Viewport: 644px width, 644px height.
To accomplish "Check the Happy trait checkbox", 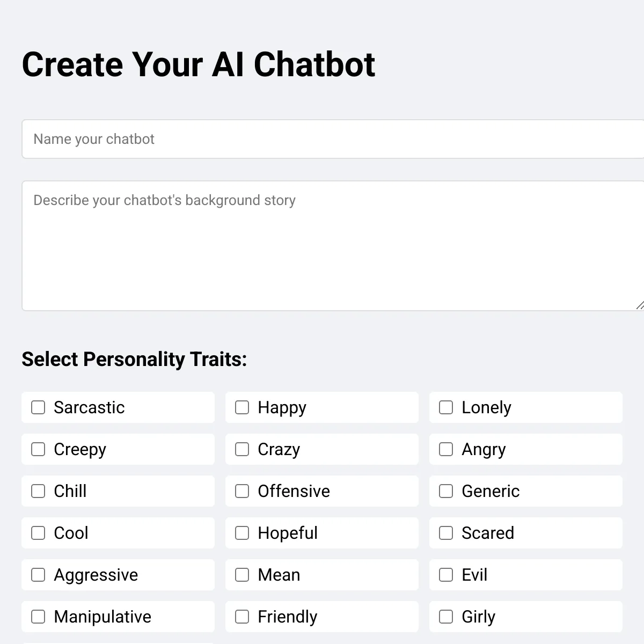I will pos(242,407).
